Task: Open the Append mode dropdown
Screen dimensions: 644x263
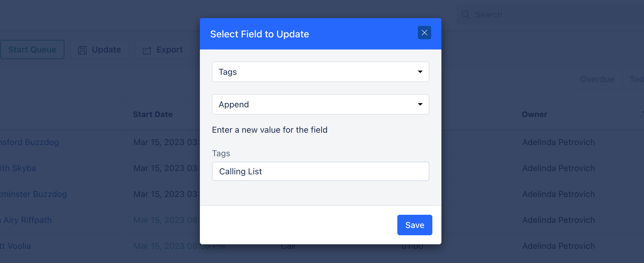Action: point(320,104)
